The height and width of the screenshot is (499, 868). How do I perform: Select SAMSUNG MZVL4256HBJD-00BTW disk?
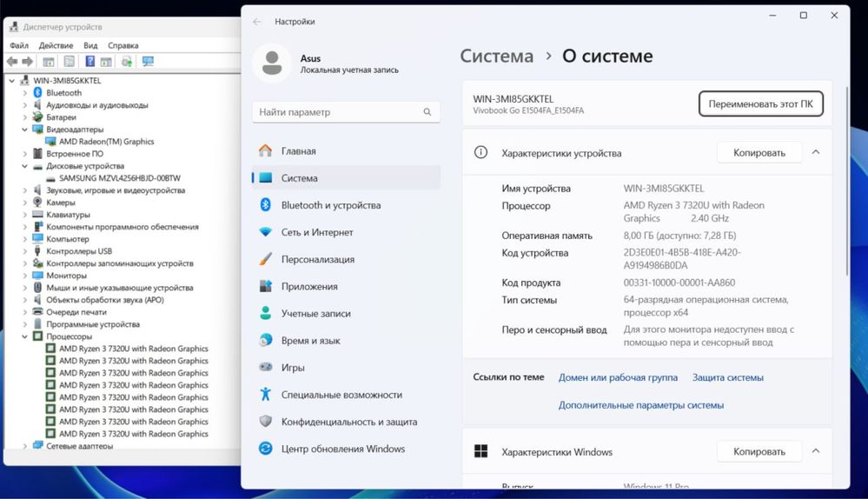pos(120,178)
